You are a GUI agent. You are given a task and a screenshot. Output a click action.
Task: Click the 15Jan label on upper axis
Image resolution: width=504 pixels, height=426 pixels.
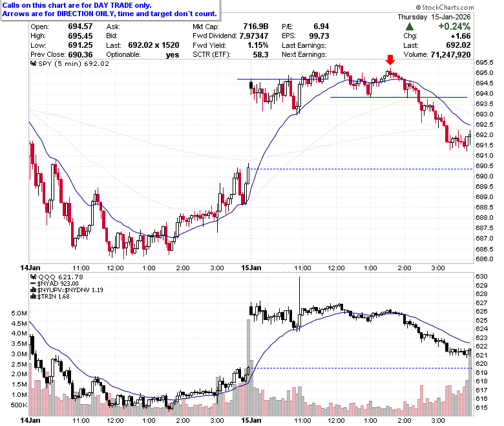251,268
